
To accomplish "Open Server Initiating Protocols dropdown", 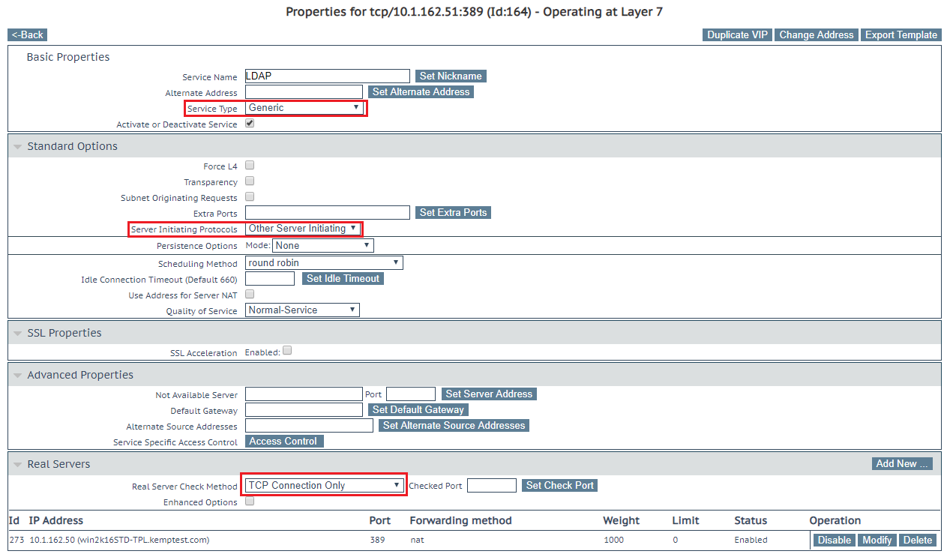I will [x=303, y=229].
